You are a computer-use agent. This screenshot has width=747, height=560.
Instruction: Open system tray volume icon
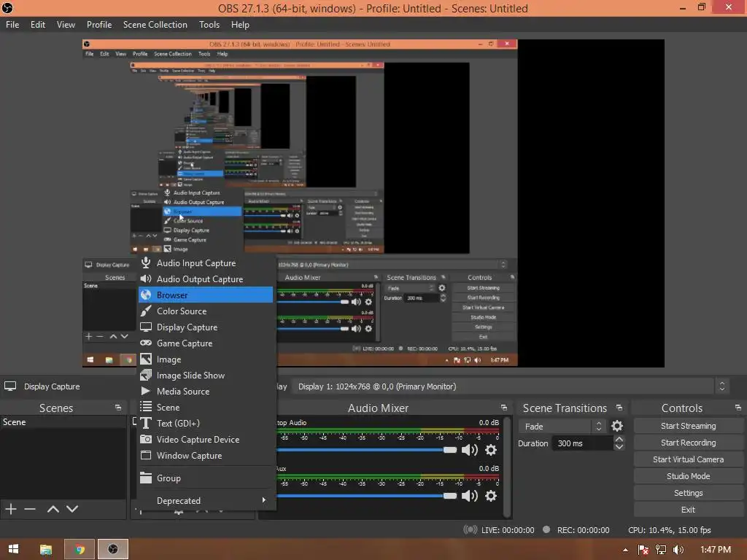tap(678, 550)
